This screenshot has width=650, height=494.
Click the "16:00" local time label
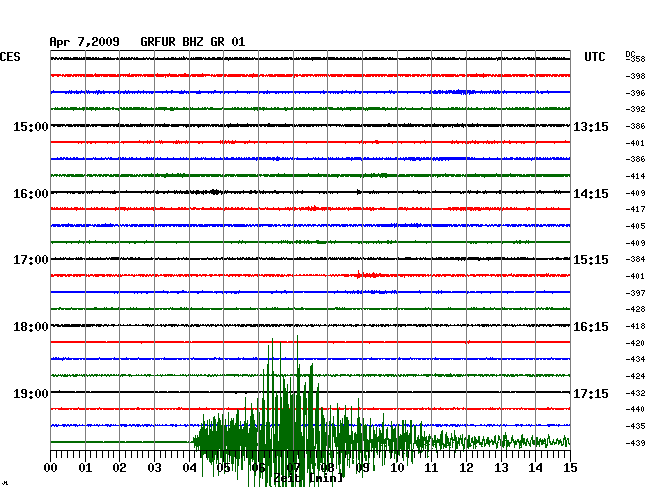coord(31,194)
